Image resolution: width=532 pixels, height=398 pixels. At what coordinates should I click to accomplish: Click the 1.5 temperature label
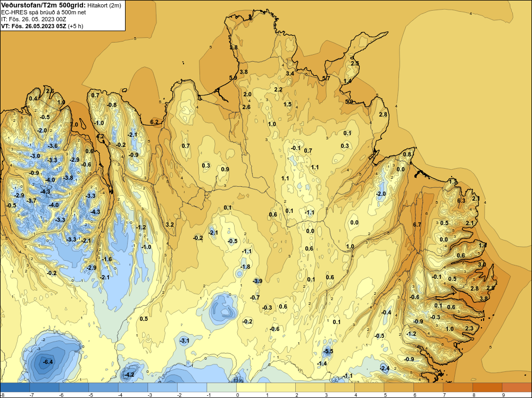coord(287,104)
